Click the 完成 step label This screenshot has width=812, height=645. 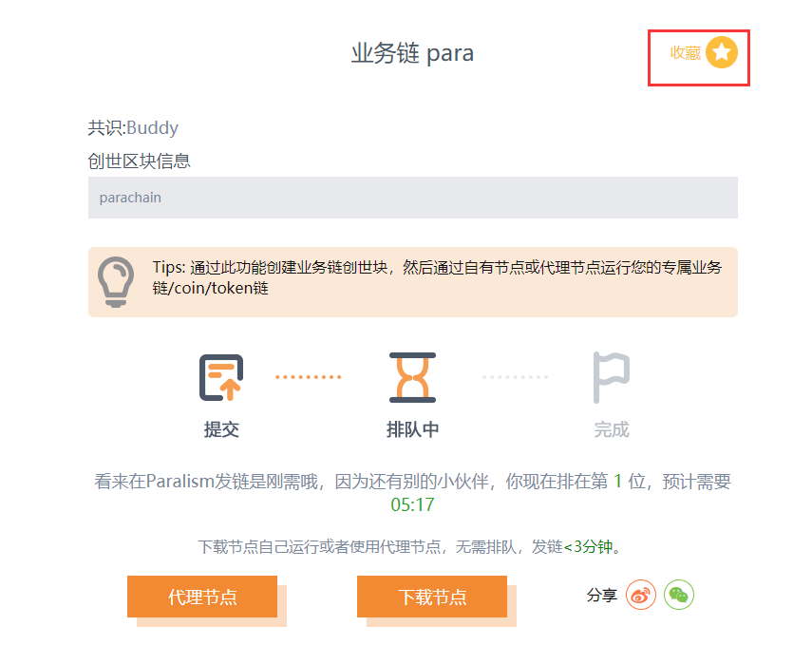tap(612, 429)
